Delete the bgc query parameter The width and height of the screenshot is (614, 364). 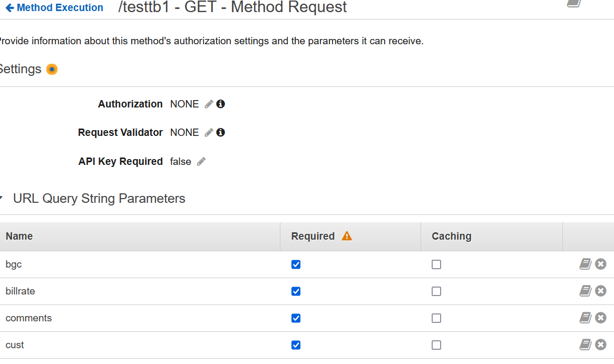coord(601,264)
